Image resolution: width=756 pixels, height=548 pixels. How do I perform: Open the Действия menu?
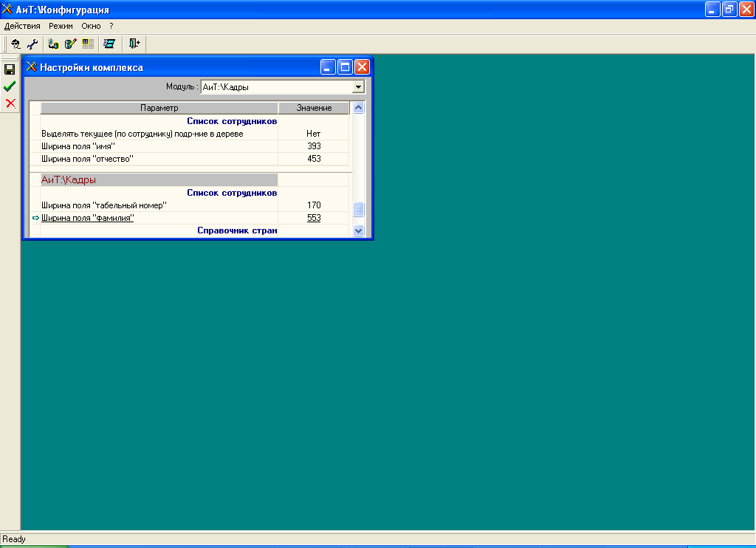22,26
